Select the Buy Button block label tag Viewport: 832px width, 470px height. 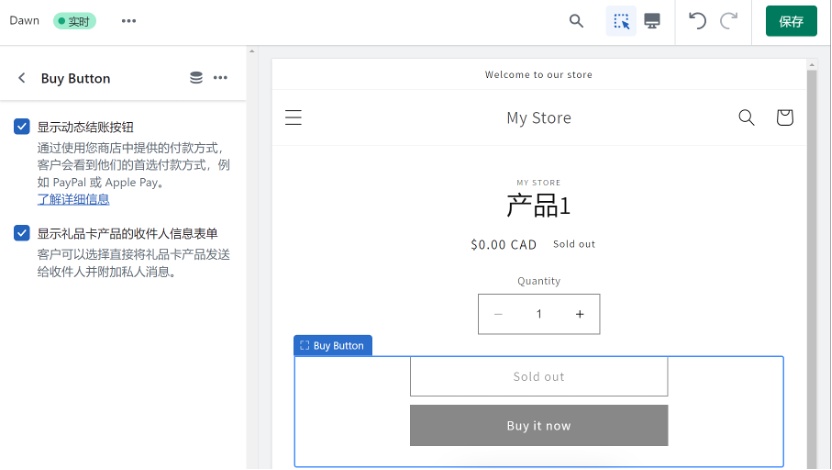click(x=333, y=345)
